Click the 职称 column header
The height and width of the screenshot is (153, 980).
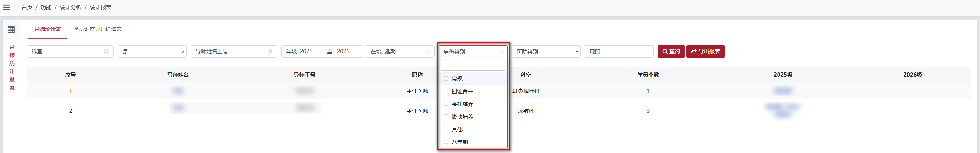tap(417, 75)
